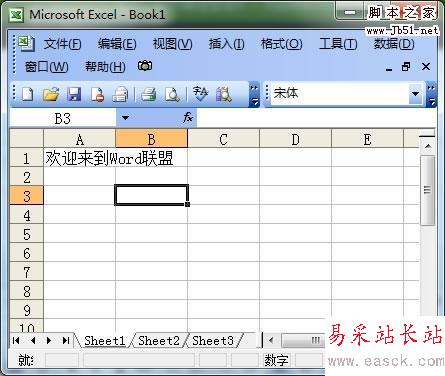Click the fx Insert Function button

coord(188,117)
